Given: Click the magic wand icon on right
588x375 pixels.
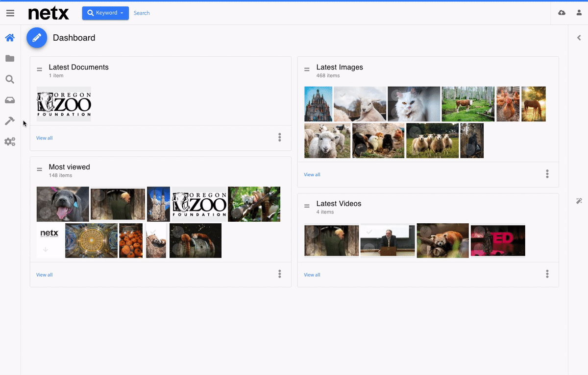Looking at the screenshot, I should (x=579, y=201).
